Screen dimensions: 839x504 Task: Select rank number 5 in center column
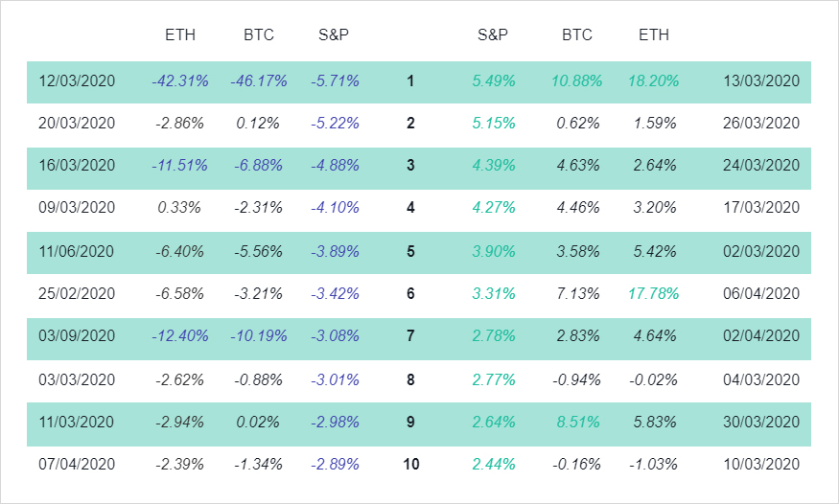(x=410, y=252)
